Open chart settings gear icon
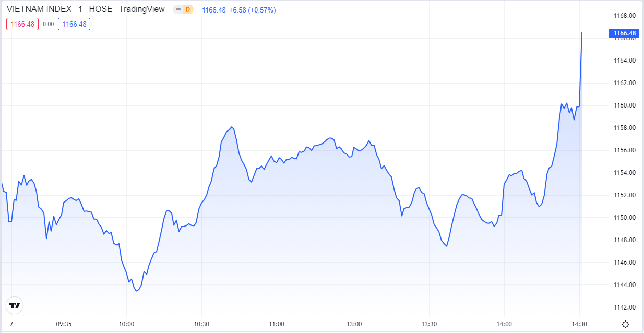The width and height of the screenshot is (644, 333). pos(625,324)
